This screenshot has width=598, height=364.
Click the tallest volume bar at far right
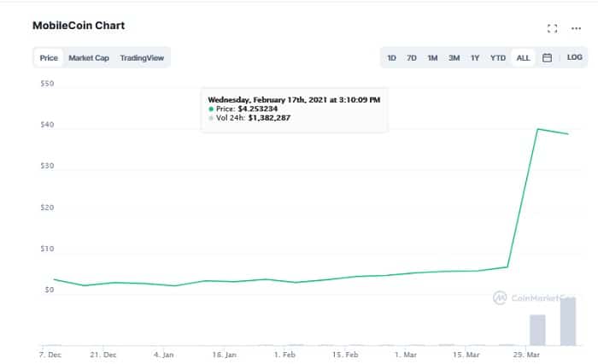click(568, 321)
